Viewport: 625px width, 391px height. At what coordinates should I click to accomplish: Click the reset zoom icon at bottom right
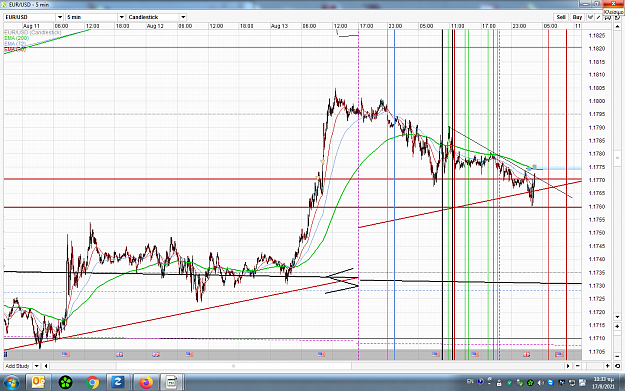point(617,366)
